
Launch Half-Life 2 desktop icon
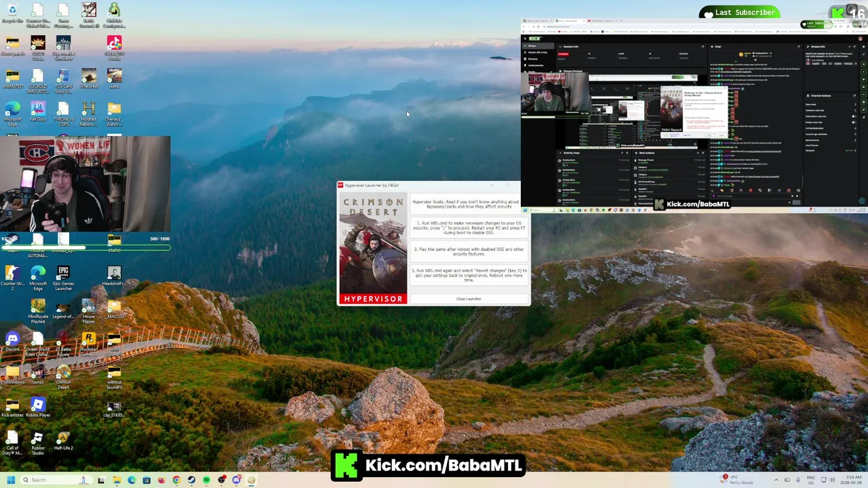(x=63, y=441)
